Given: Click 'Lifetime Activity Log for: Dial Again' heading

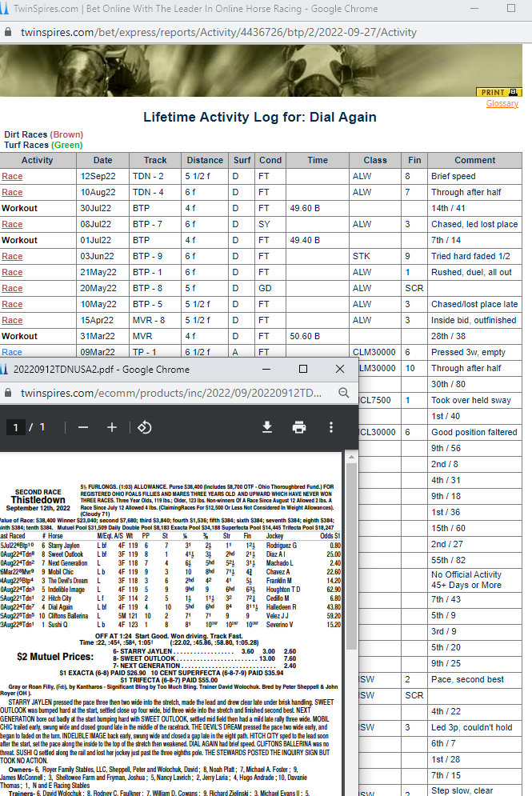Looking at the screenshot, I should click(260, 118).
